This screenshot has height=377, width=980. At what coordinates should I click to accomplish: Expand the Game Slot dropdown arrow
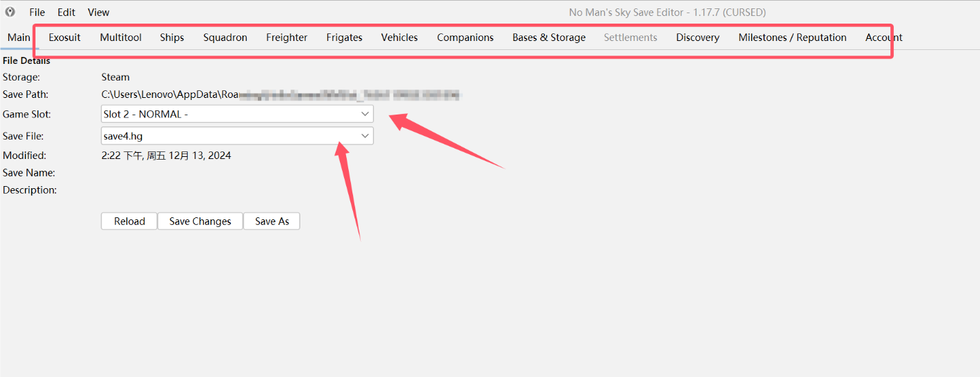(365, 114)
